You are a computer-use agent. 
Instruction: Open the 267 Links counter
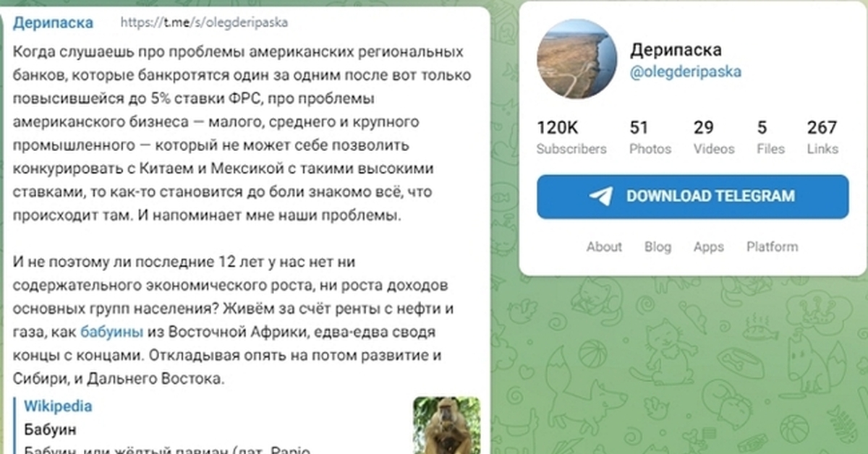(x=822, y=137)
